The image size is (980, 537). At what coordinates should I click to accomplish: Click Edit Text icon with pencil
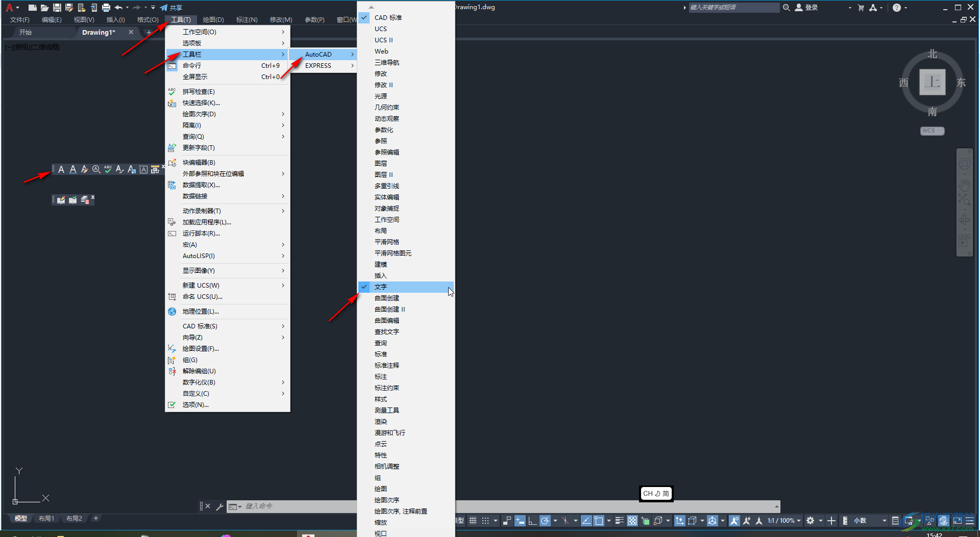click(x=85, y=169)
